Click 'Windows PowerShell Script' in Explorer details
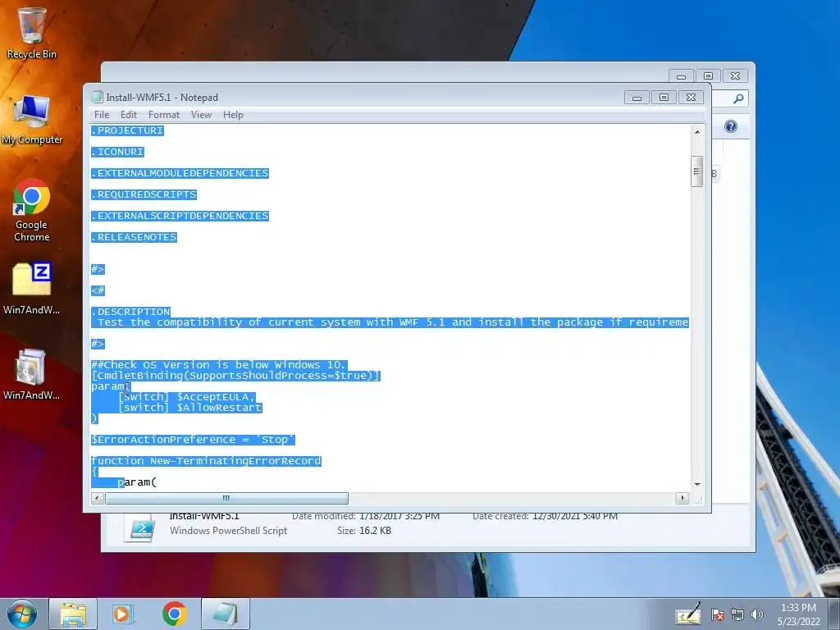Screen dimensions: 840x630 tap(228, 531)
